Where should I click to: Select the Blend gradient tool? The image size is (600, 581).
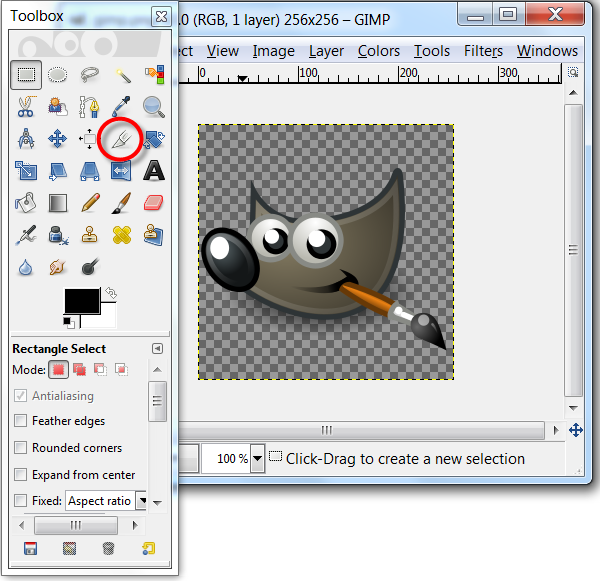point(58,203)
